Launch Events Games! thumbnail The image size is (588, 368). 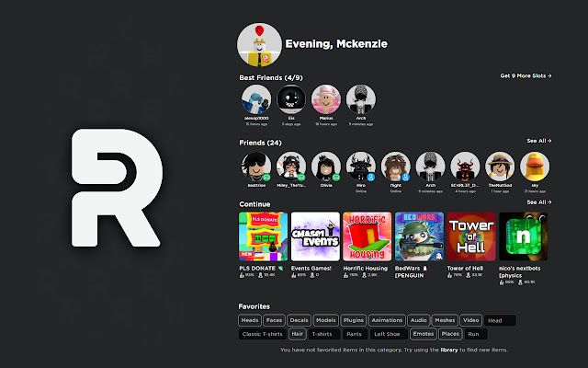pos(315,236)
